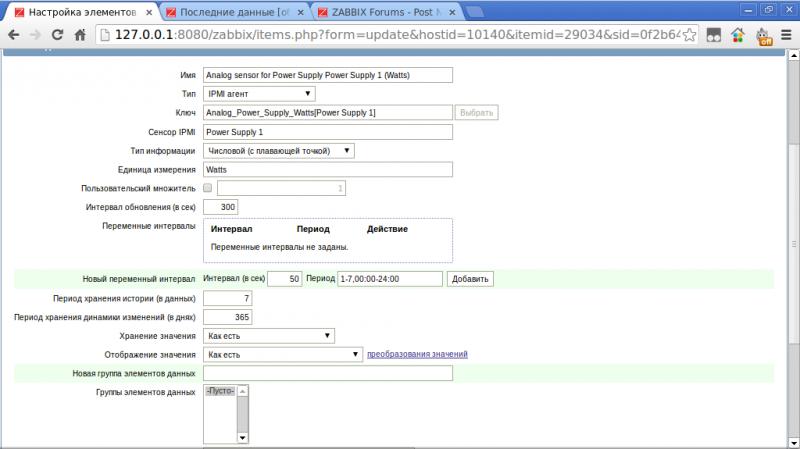Click the new interval field showing 50
The image size is (800, 449).
pyautogui.click(x=285, y=279)
